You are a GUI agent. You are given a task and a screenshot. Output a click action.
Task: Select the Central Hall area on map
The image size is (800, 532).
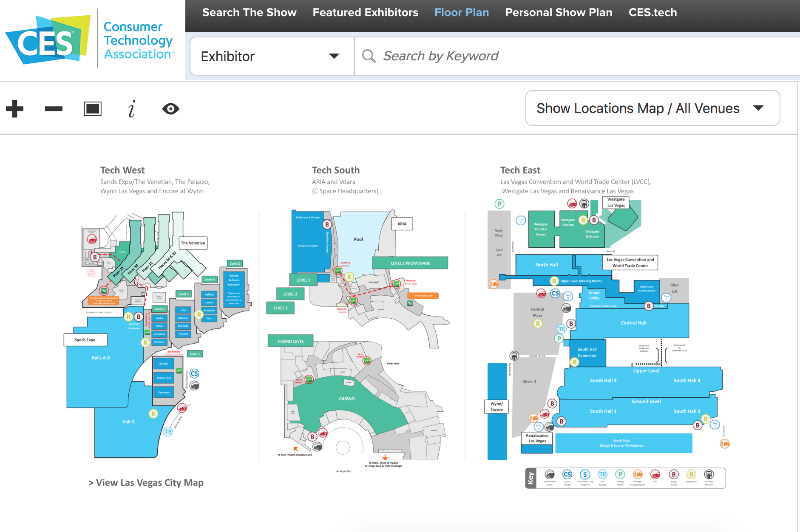coord(633,323)
